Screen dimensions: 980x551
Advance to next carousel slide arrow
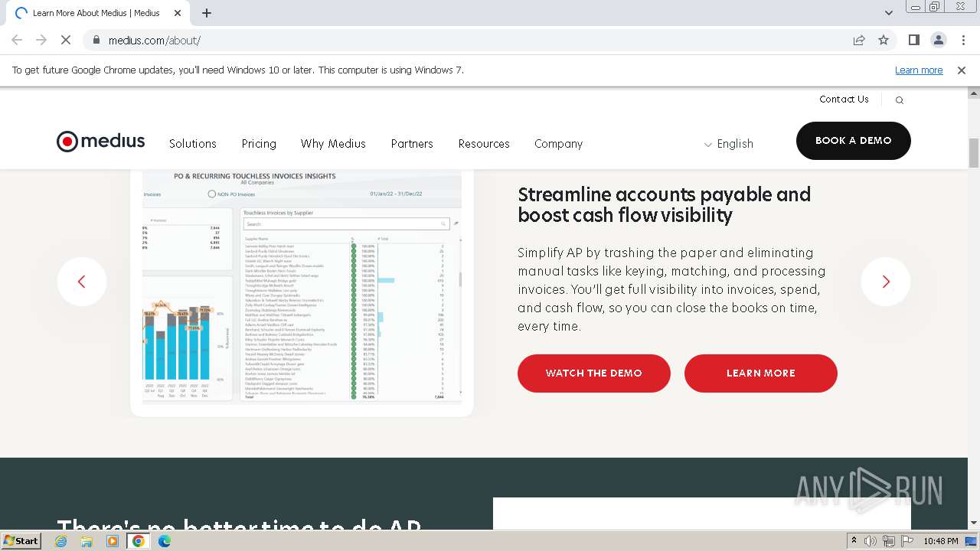886,282
